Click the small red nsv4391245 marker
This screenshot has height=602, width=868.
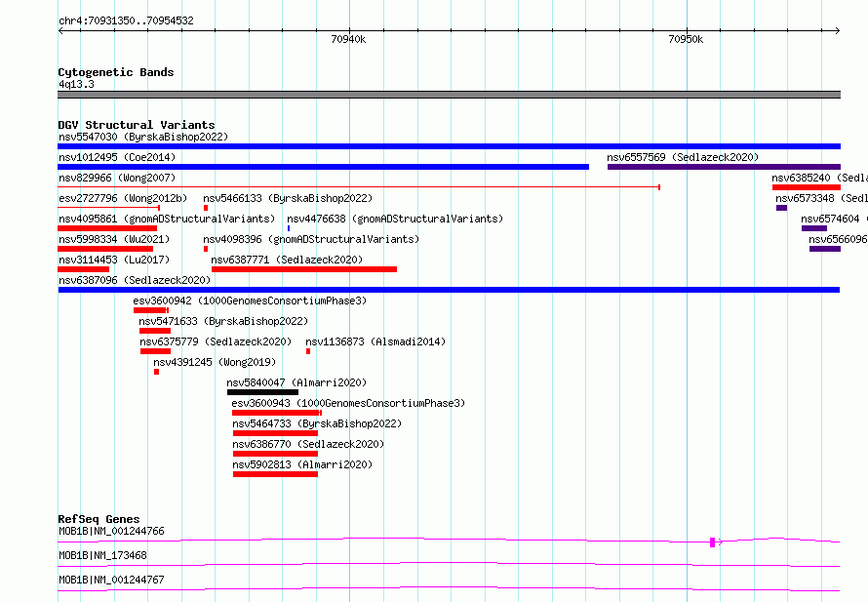click(157, 372)
